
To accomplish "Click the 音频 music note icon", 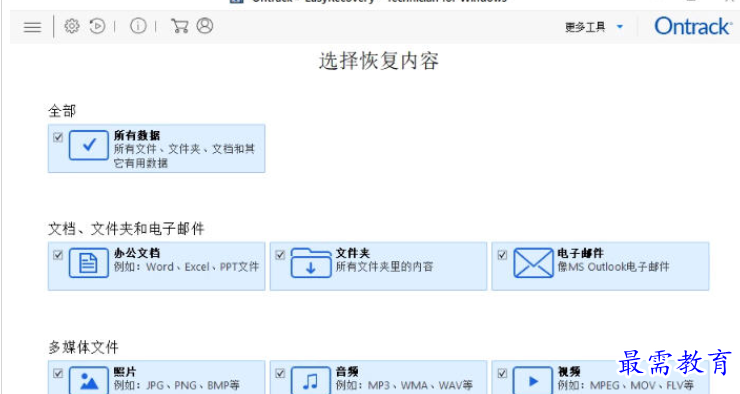I will point(311,380).
